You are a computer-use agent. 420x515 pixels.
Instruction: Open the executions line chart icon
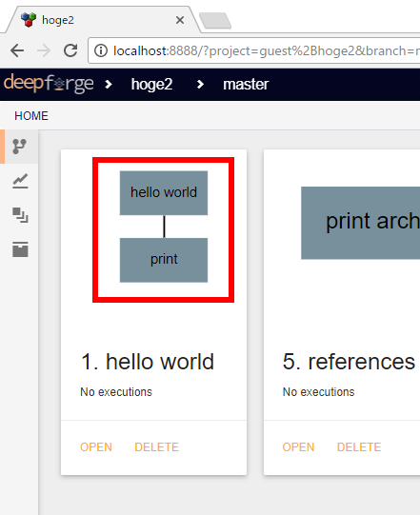coord(20,181)
